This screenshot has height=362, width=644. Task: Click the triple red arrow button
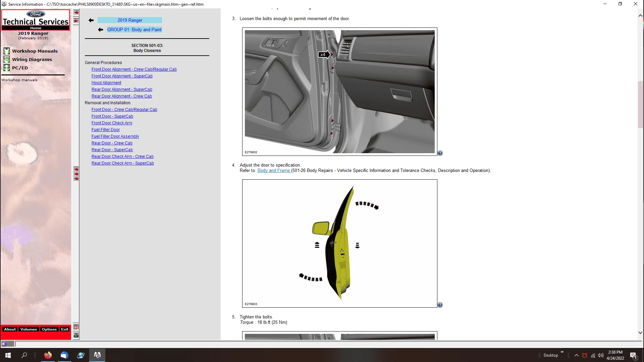coord(76,174)
